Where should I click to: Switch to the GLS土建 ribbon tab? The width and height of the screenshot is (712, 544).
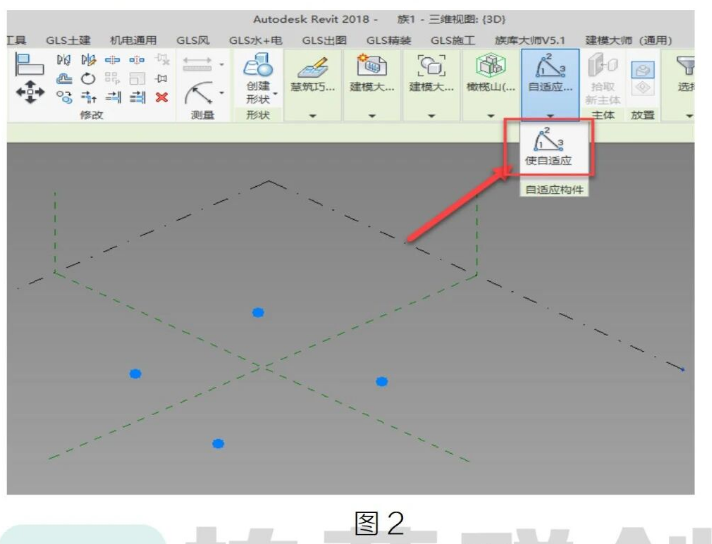[x=68, y=40]
